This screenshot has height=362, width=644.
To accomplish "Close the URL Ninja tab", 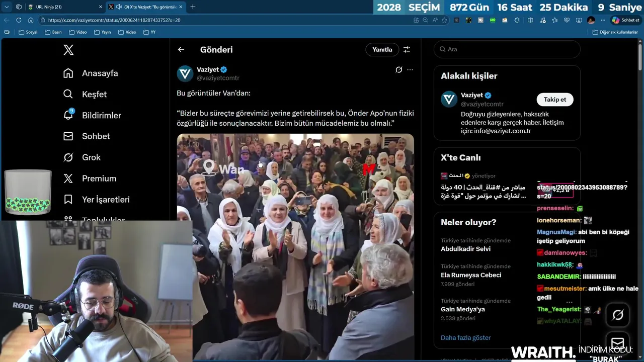I will [100, 7].
